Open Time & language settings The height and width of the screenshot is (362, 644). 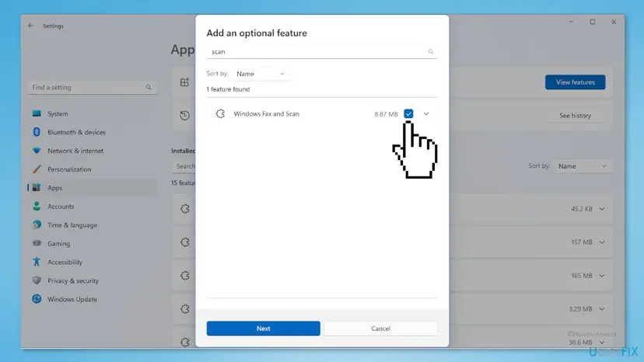tap(72, 225)
